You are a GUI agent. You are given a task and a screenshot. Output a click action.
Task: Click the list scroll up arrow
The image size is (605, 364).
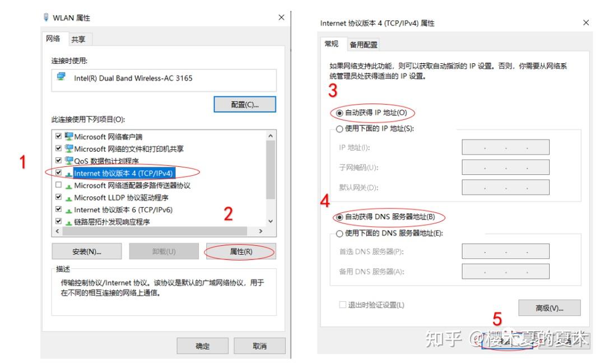tap(271, 136)
